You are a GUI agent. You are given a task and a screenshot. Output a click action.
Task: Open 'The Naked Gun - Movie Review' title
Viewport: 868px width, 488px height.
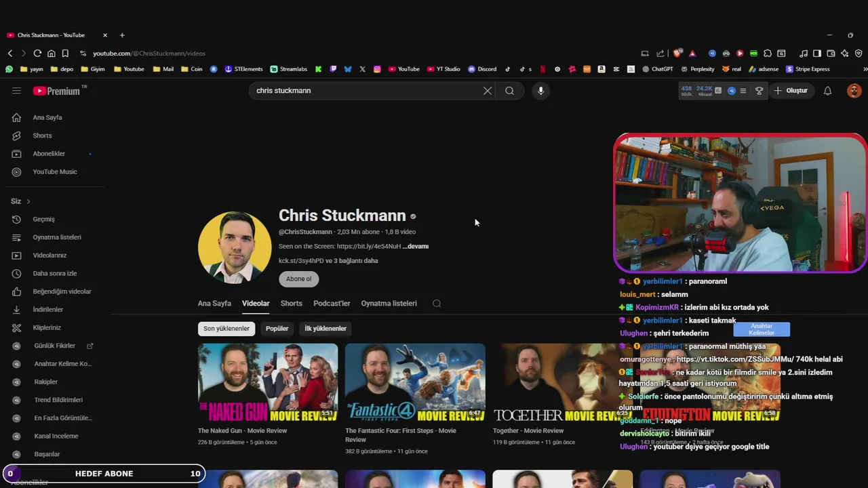[x=242, y=431]
